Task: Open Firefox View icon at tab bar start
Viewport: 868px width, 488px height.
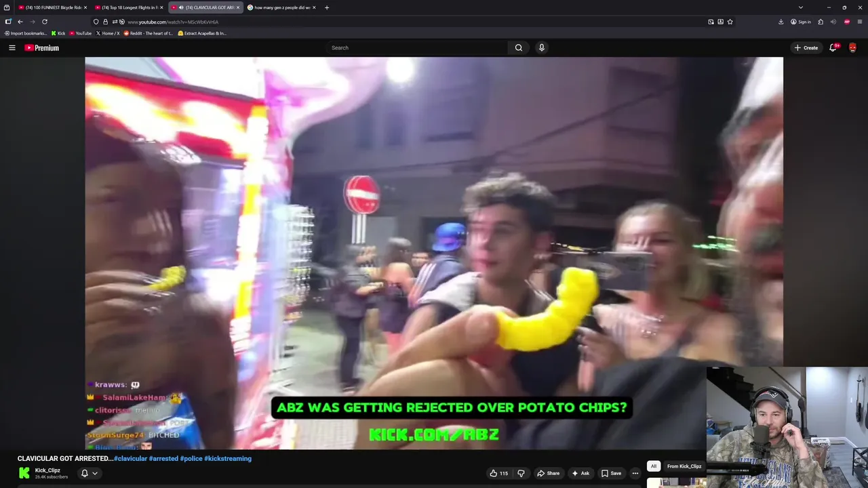Action: pyautogui.click(x=7, y=7)
